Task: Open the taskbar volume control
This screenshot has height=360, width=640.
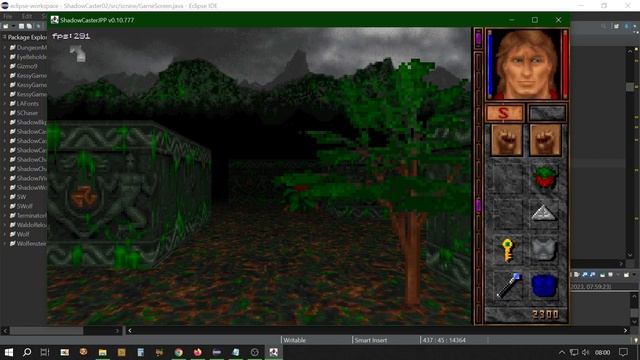Action: coord(586,352)
